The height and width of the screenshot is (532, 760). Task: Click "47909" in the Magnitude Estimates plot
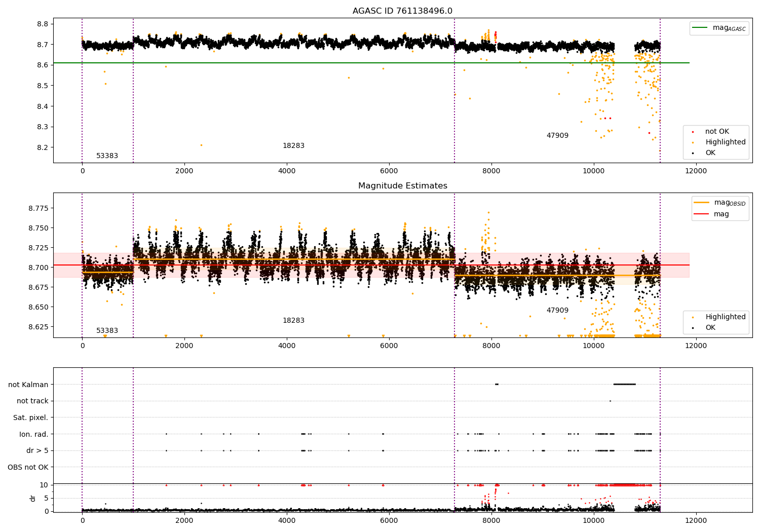click(557, 311)
